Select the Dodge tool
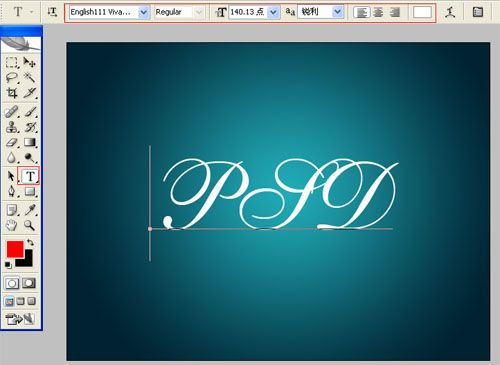500x365 pixels. click(x=30, y=158)
